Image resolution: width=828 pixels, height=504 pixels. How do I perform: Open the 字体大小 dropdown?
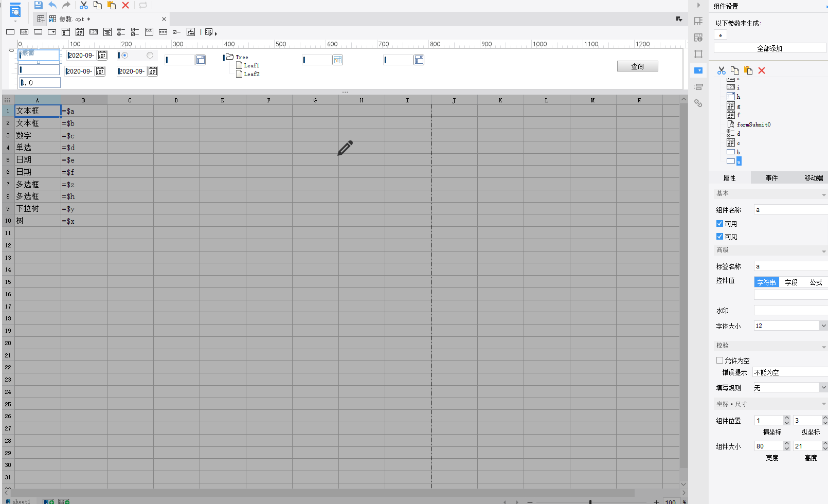(x=823, y=326)
